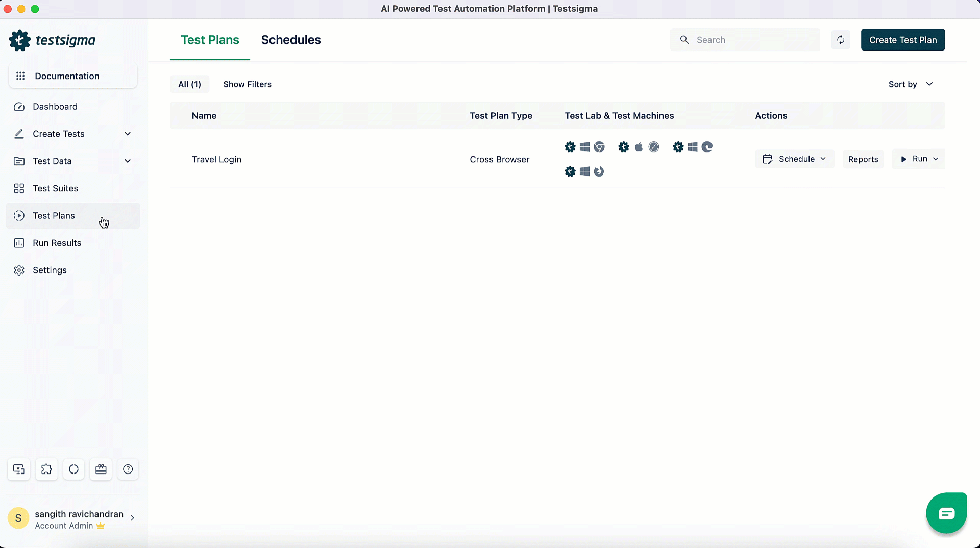Screen dimensions: 980x548
Task: Click the Apple macOS icon
Action: pos(639,147)
